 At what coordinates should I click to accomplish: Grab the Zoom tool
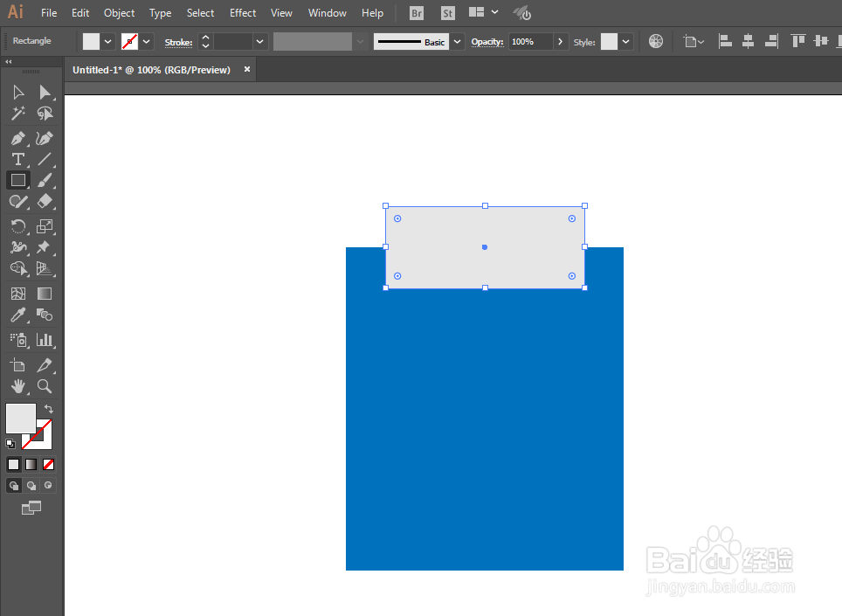pos(45,386)
